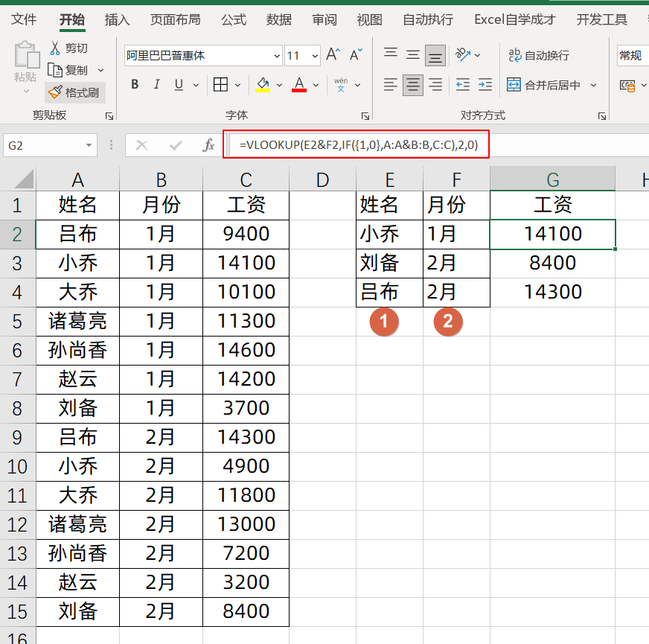Open the clipboard dialog launcher

[x=109, y=116]
